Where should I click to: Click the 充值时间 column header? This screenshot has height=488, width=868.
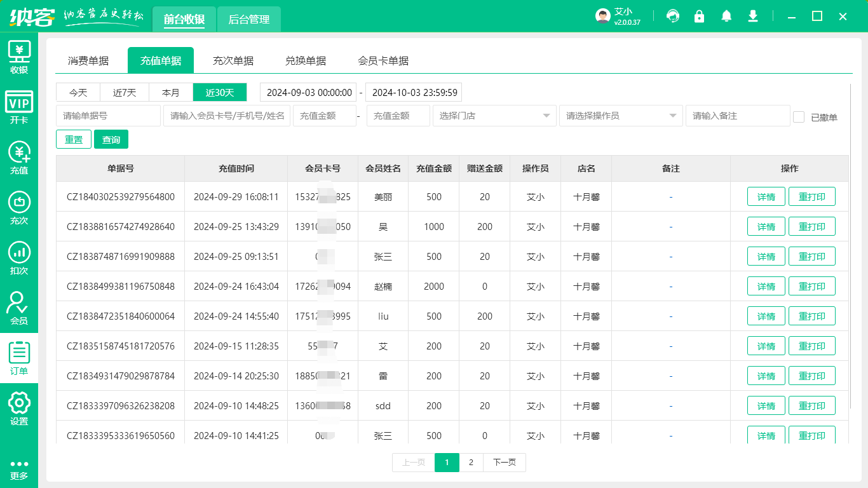tap(236, 168)
